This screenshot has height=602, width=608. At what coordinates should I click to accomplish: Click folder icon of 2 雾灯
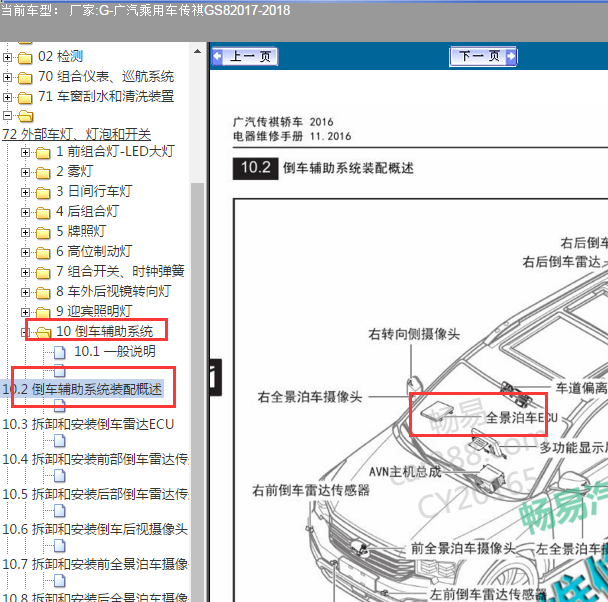coord(43,173)
